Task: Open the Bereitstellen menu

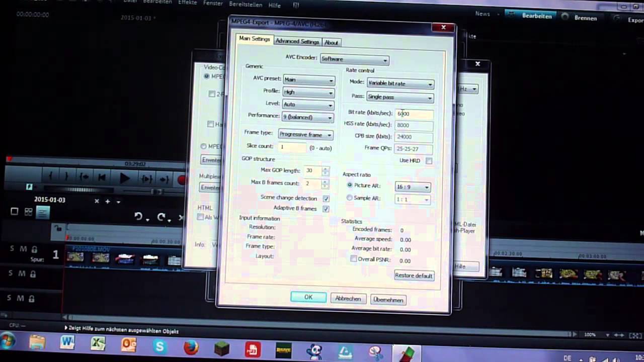Action: point(246,4)
